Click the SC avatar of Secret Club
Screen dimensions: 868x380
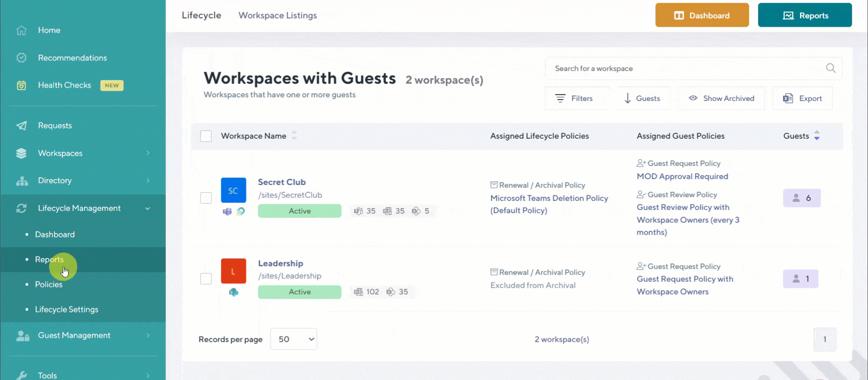(234, 190)
